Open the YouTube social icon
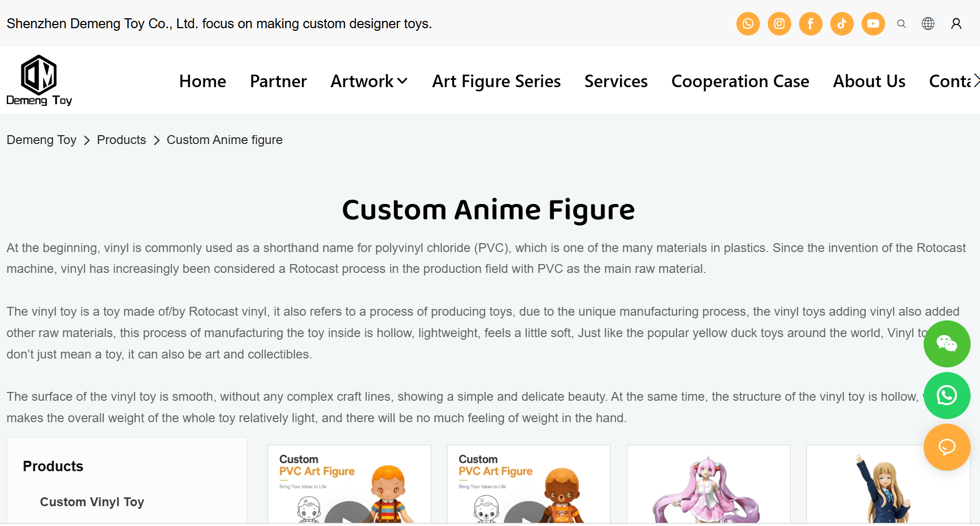The image size is (980, 526). pyautogui.click(x=873, y=23)
